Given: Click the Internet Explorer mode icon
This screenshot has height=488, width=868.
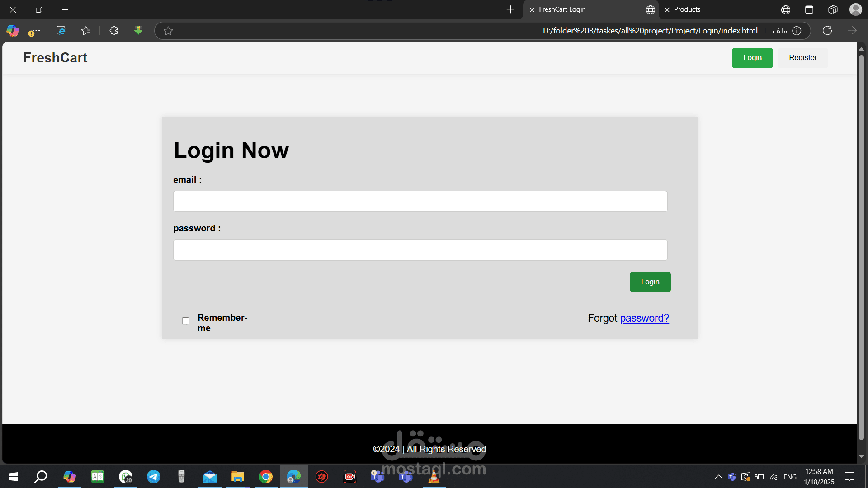Looking at the screenshot, I should 61,31.
